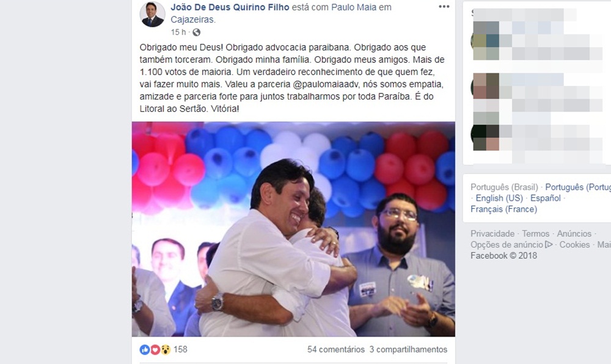The height and width of the screenshot is (364, 611).
Task: Open the Cajazeiras location link
Action: pos(192,20)
